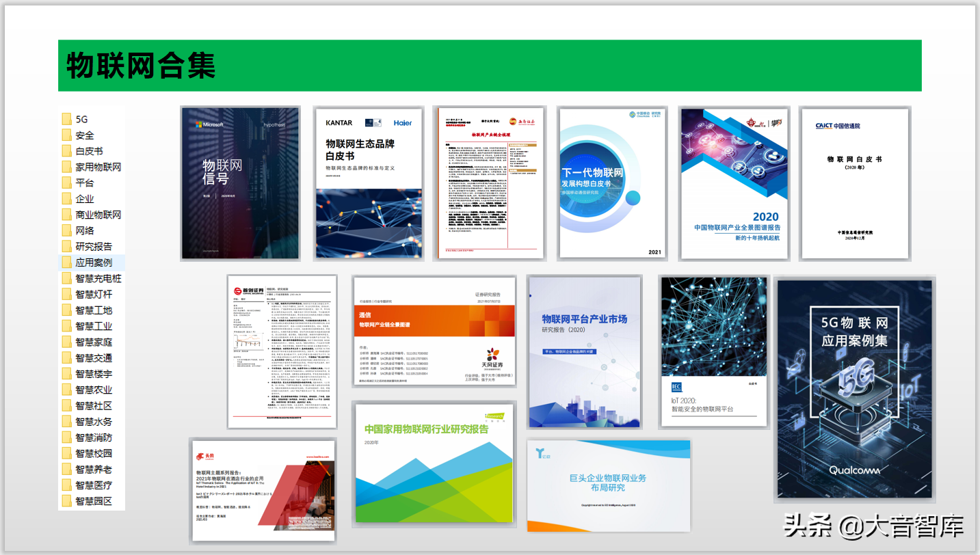This screenshot has height=555, width=980.
Task: Select the 智慧家庭 folder name
Action: point(94,342)
